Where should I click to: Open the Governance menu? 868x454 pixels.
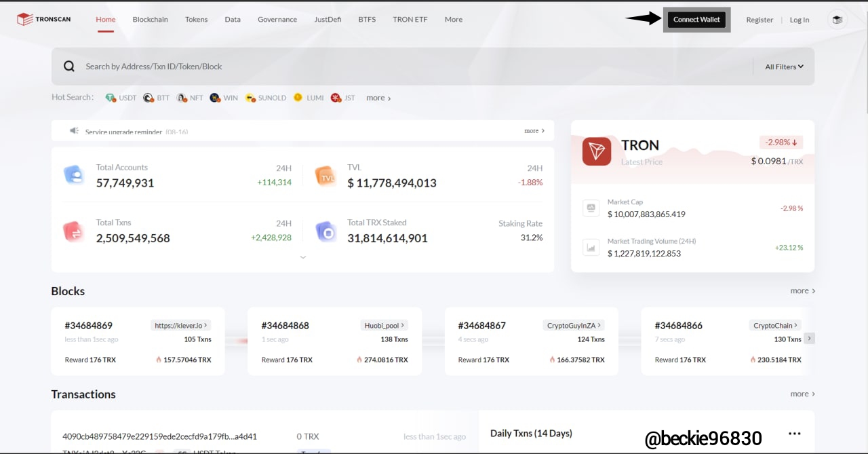277,20
